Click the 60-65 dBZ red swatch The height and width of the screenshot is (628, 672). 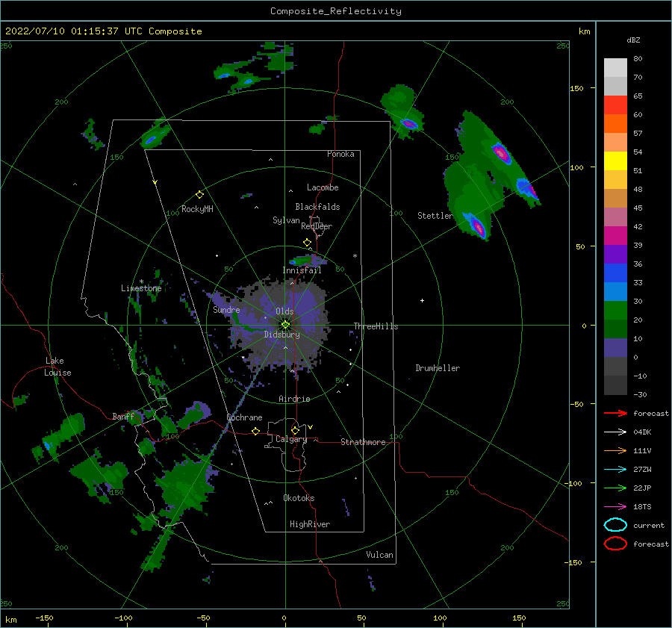(x=615, y=105)
